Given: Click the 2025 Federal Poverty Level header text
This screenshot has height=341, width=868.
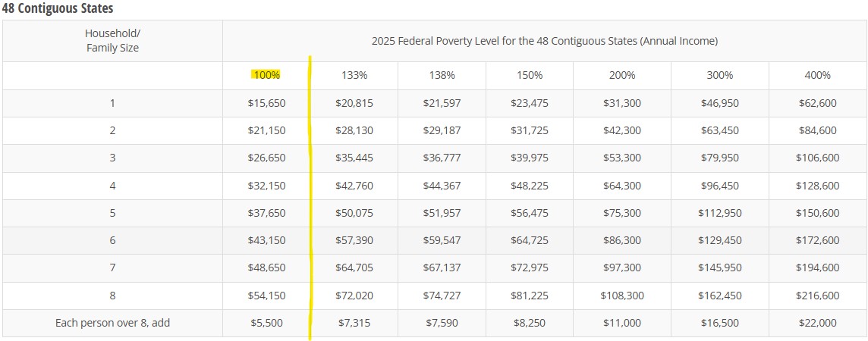Looking at the screenshot, I should pos(544,41).
